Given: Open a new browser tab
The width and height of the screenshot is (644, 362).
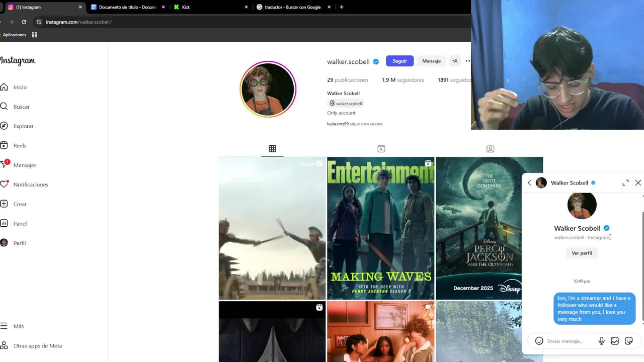Looking at the screenshot, I should (x=342, y=7).
